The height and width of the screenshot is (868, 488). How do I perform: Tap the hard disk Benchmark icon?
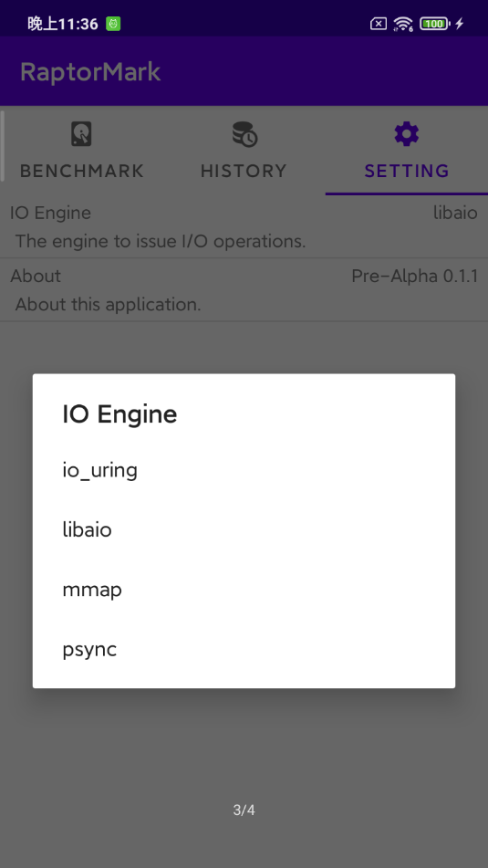click(81, 134)
